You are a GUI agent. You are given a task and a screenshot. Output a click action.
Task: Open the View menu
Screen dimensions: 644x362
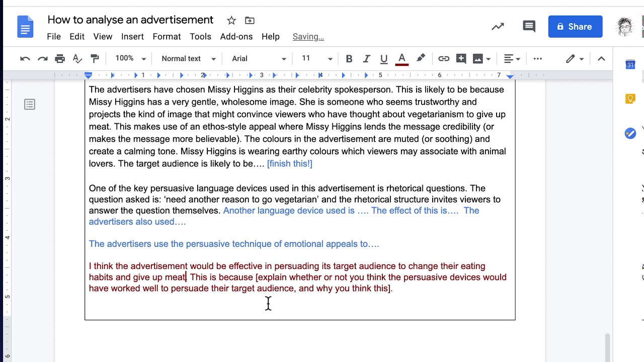103,37
